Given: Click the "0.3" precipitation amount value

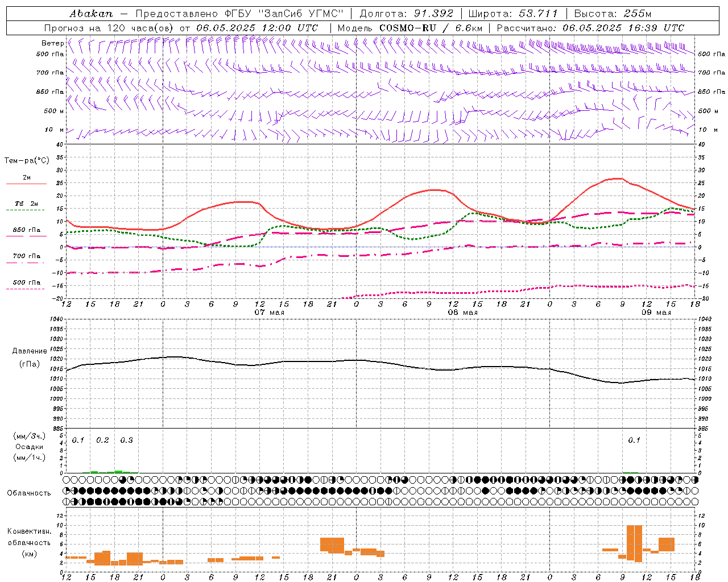Looking at the screenshot, I should point(126,440).
